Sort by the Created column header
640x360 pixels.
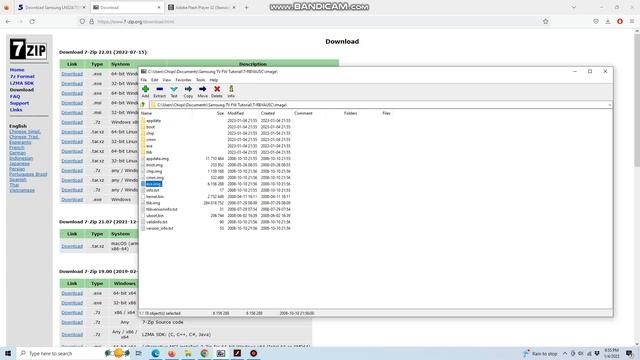click(268, 113)
